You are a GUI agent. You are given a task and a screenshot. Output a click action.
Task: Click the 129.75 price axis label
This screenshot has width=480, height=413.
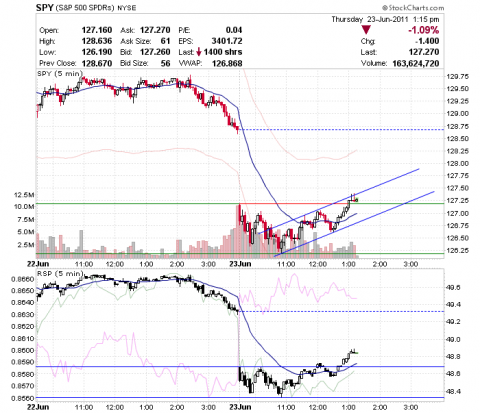click(457, 76)
